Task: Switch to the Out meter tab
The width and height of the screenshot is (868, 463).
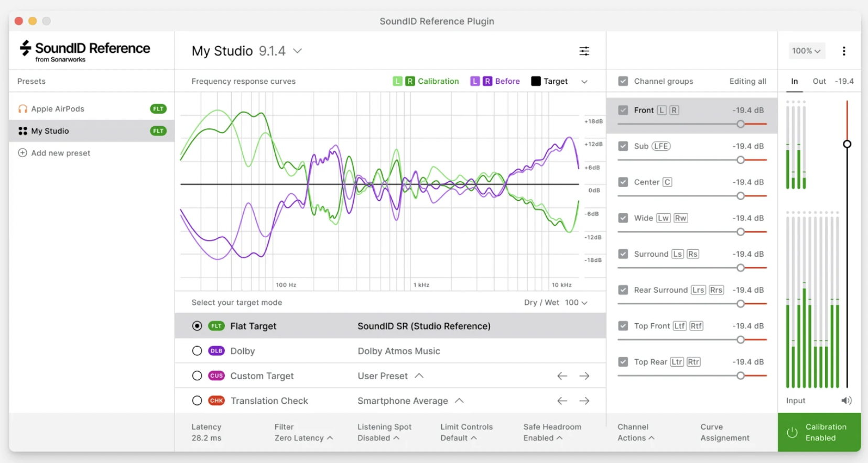Action: pyautogui.click(x=819, y=81)
